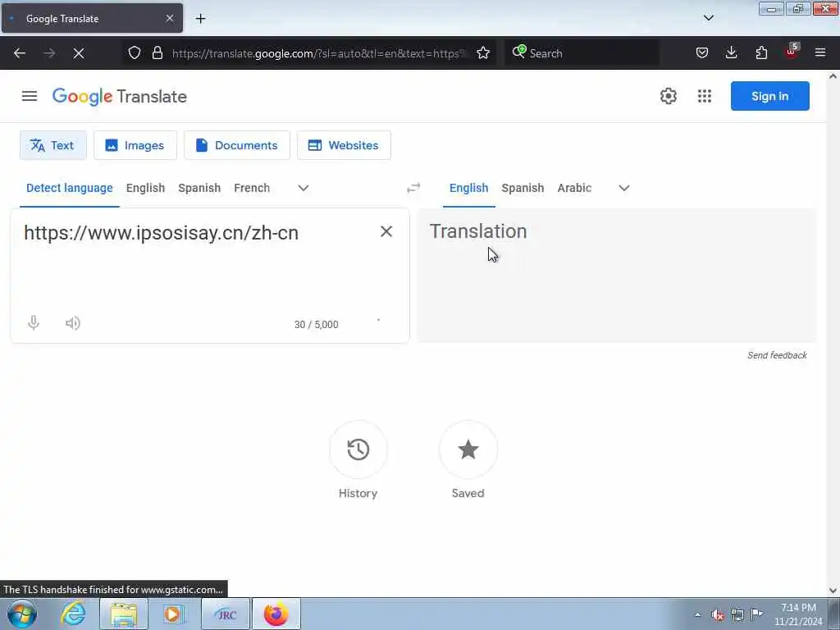The height and width of the screenshot is (630, 840).
Task: Stop loading the page
Action: coord(79,53)
